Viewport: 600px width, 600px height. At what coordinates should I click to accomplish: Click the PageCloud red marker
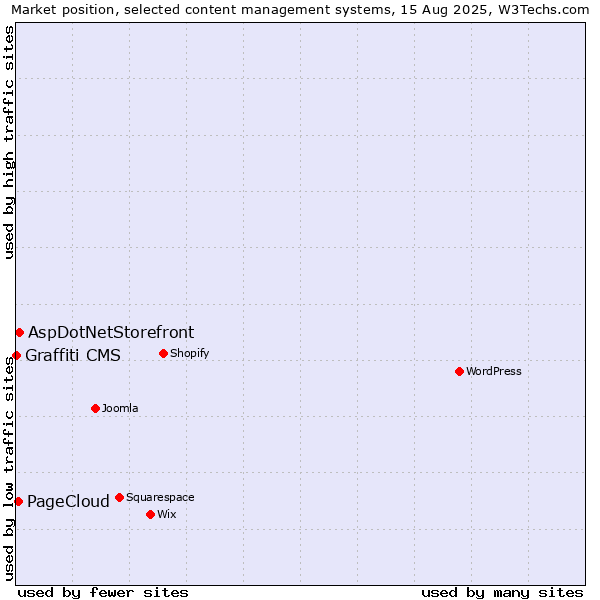pyautogui.click(x=18, y=502)
